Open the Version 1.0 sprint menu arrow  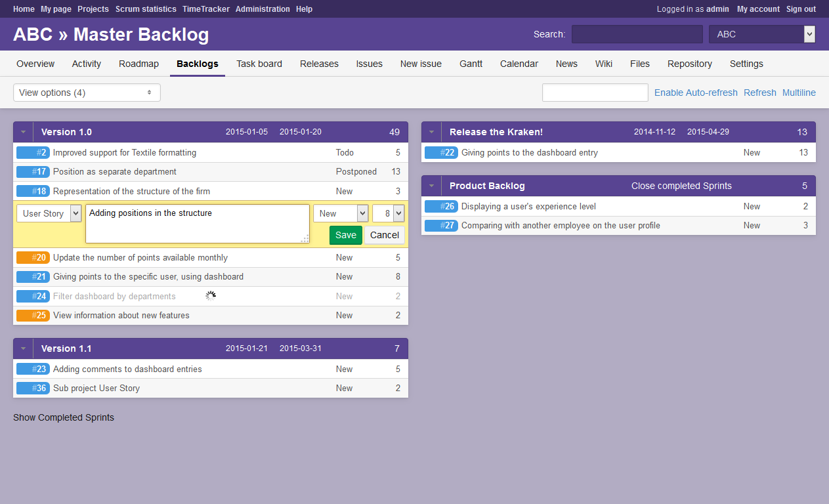point(23,132)
